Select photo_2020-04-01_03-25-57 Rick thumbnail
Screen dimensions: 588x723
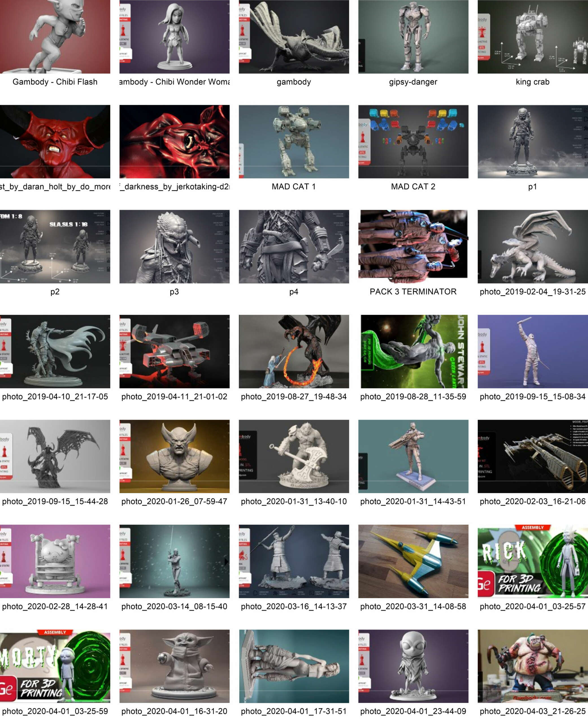click(x=533, y=561)
